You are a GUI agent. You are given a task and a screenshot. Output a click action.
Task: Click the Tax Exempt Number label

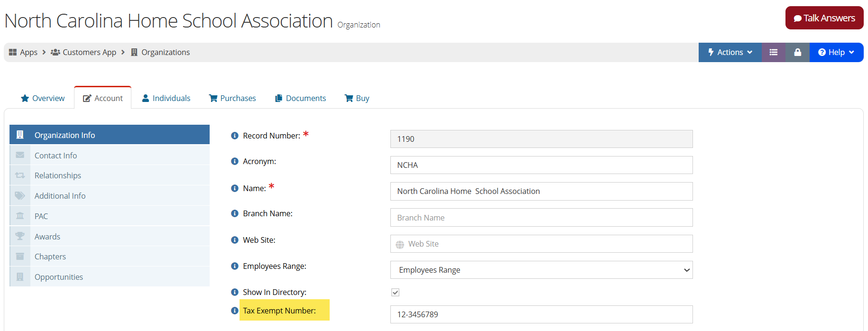[x=279, y=311]
